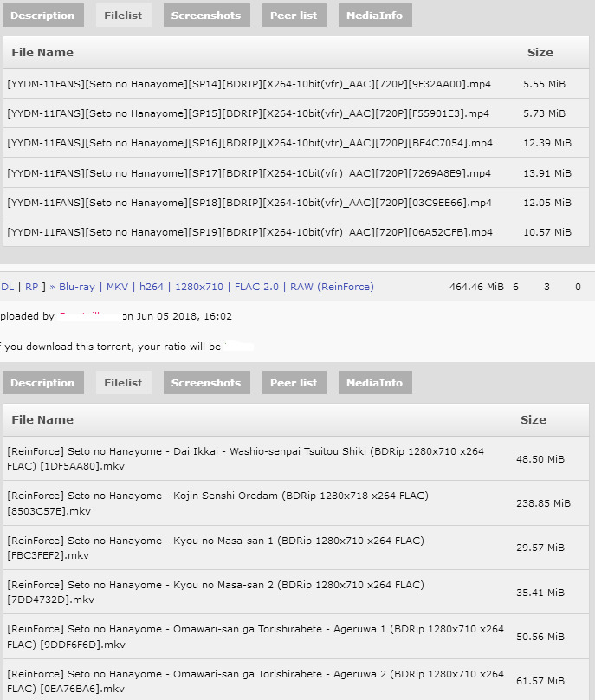The image size is (595, 700).
Task: Click the SP14 mp4 file row
Action: tap(249, 84)
